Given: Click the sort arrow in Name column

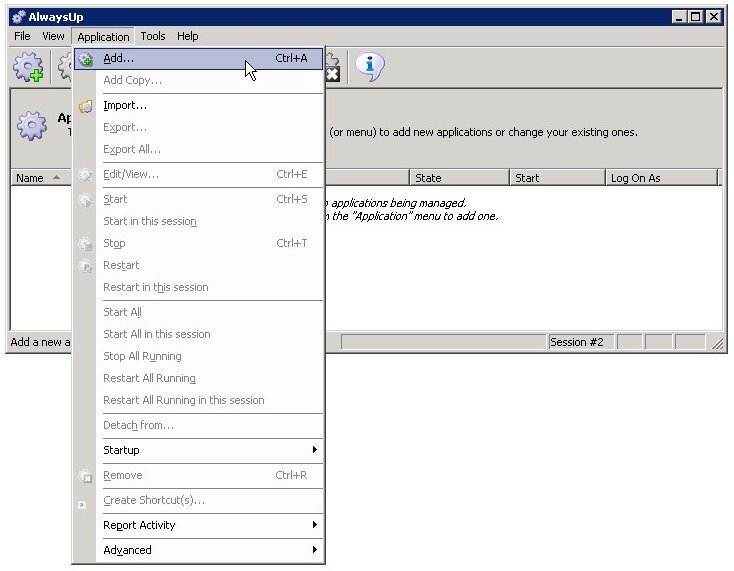Looking at the screenshot, I should click(56, 178).
